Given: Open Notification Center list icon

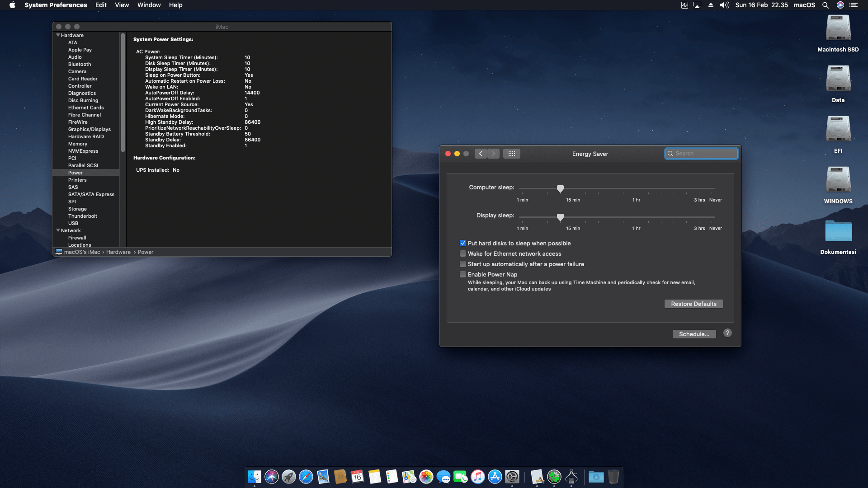Looking at the screenshot, I should coord(854,5).
